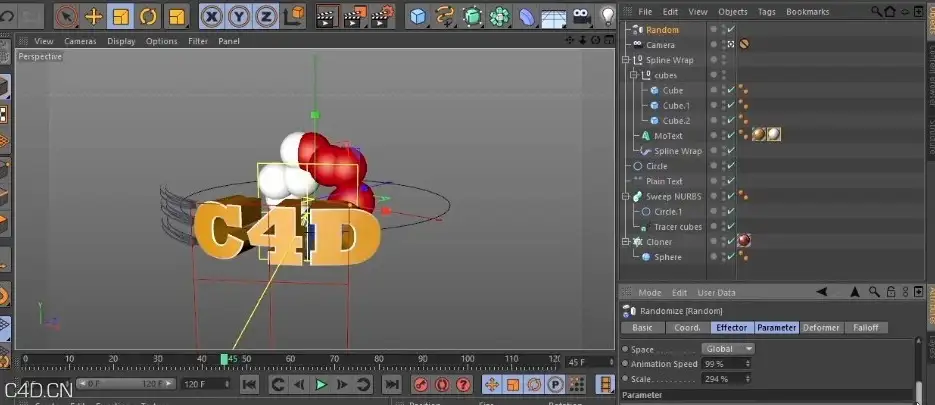Switch to the Deformer tab
Viewport: 935px width, 405px height.
pyautogui.click(x=821, y=327)
